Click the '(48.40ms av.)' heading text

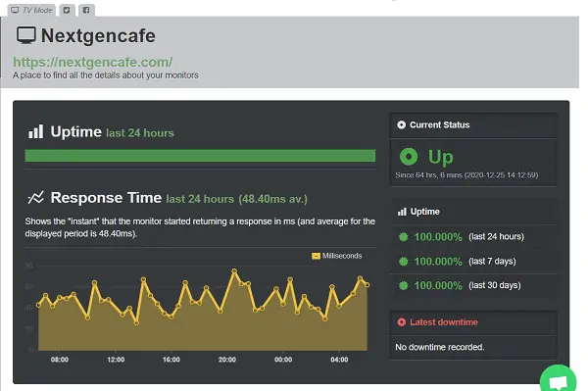point(273,199)
